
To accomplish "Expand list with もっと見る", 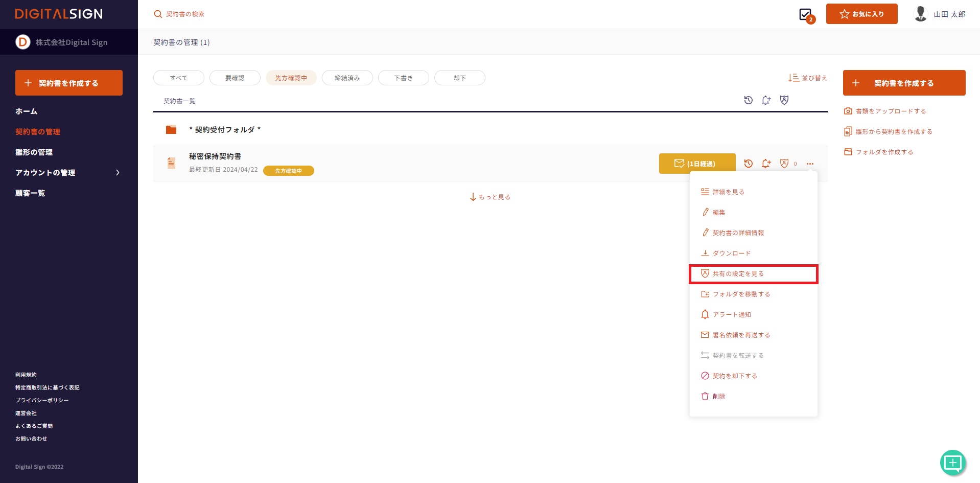I will coord(490,197).
